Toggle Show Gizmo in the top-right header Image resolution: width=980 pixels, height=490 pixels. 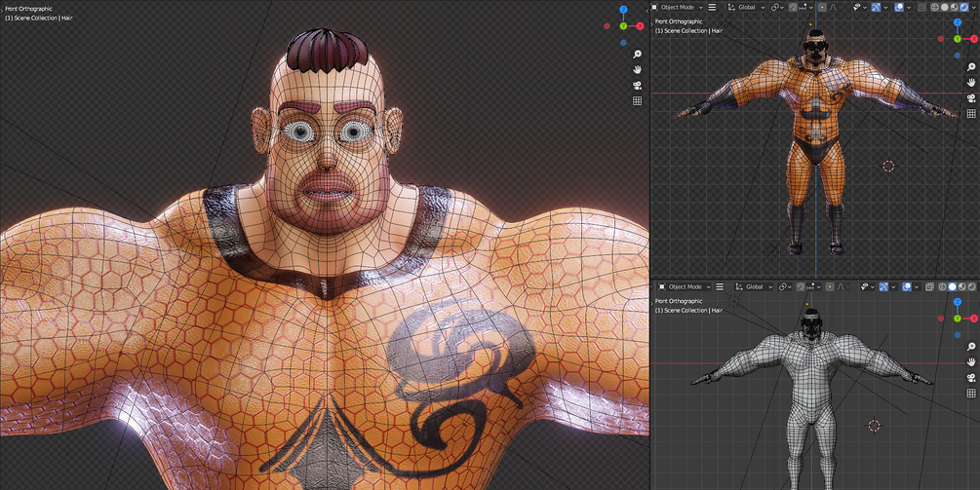(877, 8)
